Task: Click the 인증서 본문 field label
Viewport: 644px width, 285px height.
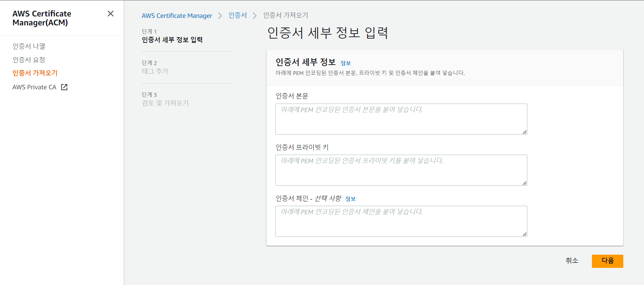Action: pyautogui.click(x=292, y=96)
